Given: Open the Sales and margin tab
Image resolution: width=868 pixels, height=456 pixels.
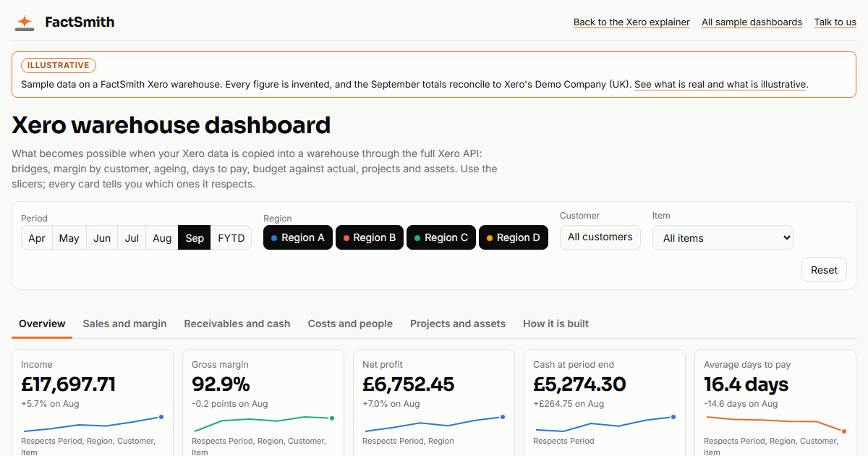Looking at the screenshot, I should pyautogui.click(x=125, y=324).
